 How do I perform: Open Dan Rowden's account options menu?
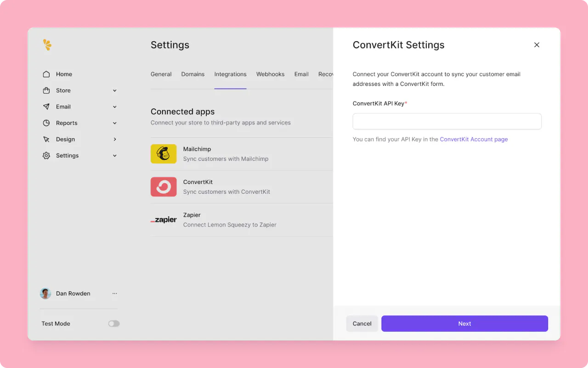[x=114, y=293]
